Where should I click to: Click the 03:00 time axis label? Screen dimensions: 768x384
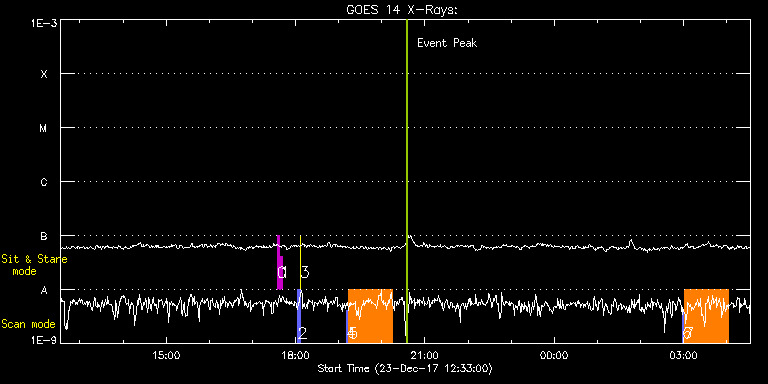coord(683,355)
